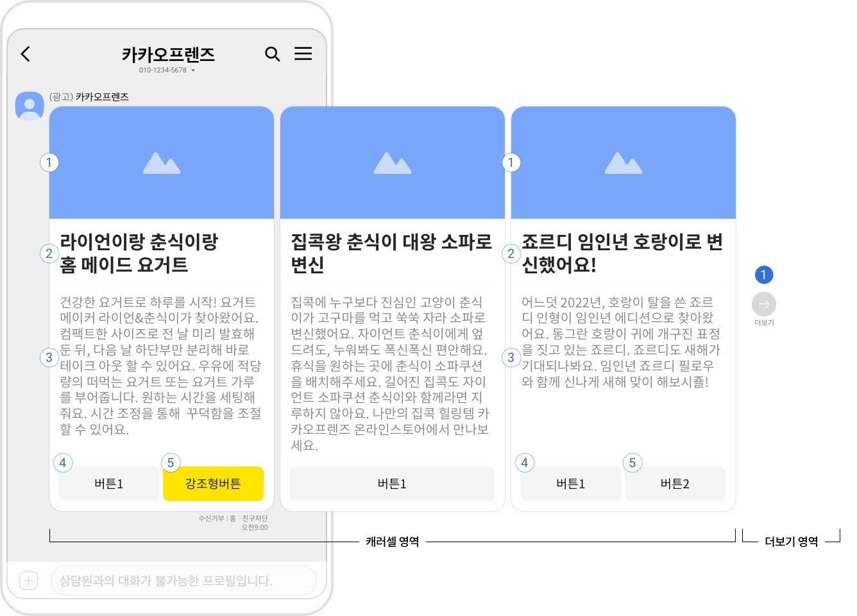The image size is (857, 616).
Task: Select the 카카오프렌즈 chat room title
Action: coord(168,55)
